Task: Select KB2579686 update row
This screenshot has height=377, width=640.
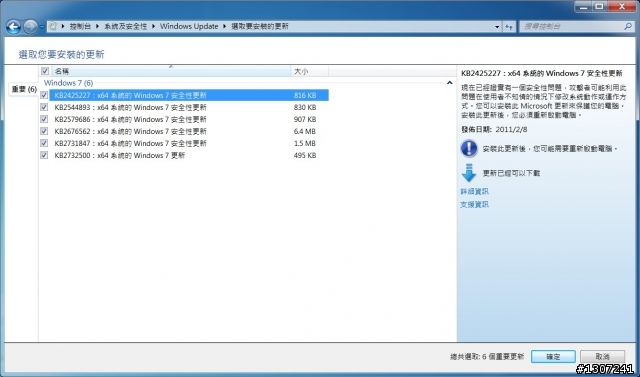Action: tap(189, 119)
